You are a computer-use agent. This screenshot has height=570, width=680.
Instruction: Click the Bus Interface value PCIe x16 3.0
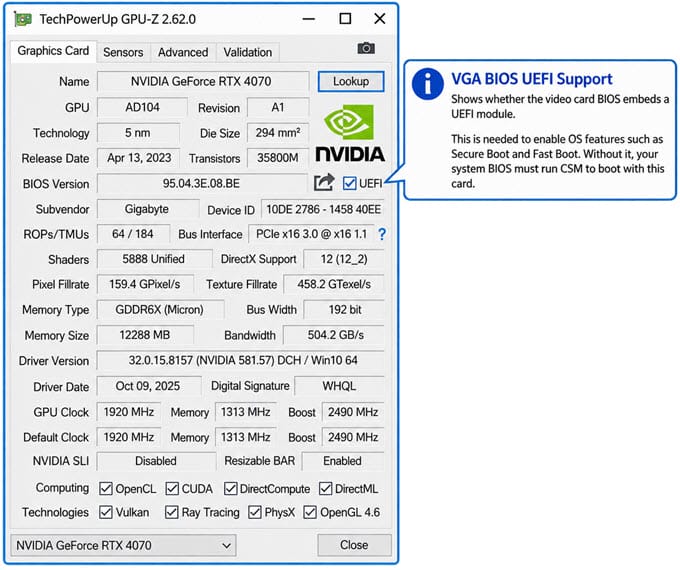[311, 234]
